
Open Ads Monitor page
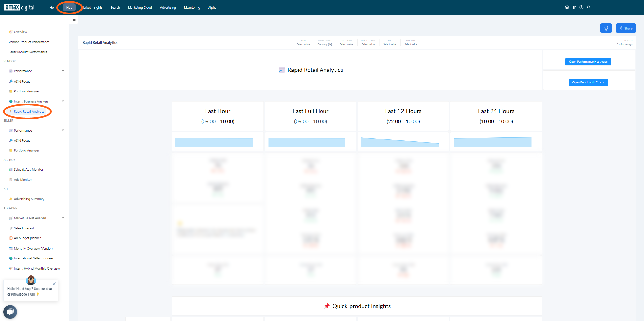point(23,180)
